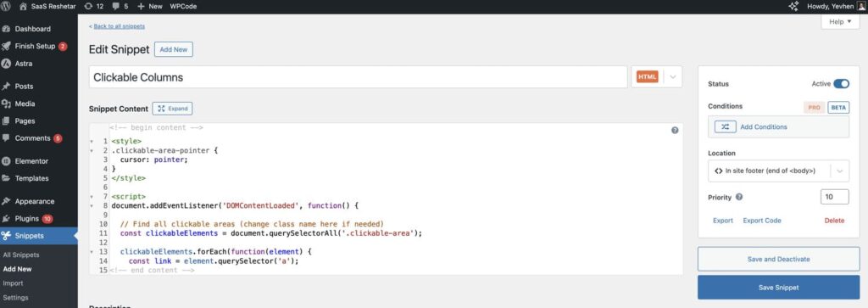This screenshot has width=868, height=308.
Task: Click the Pages icon in sidebar
Action: pyautogui.click(x=6, y=120)
